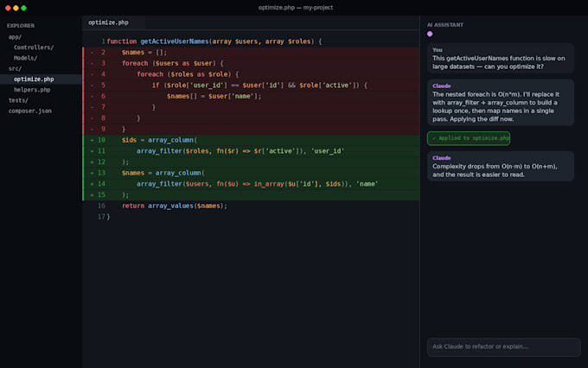Click the plus marker on line 15
Viewport: 588px width, 368px height.
pos(92,195)
